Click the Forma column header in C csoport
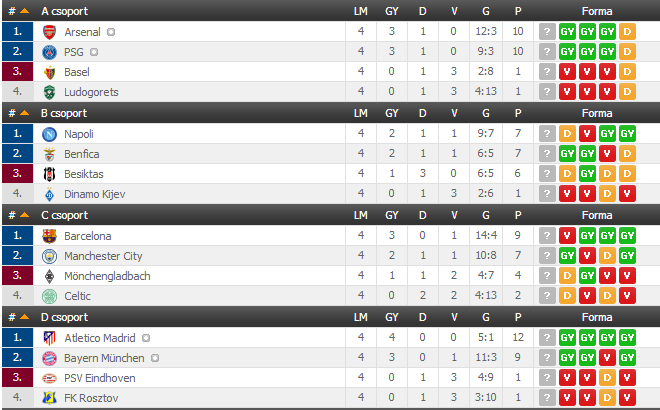The height and width of the screenshot is (410, 660). tap(596, 215)
